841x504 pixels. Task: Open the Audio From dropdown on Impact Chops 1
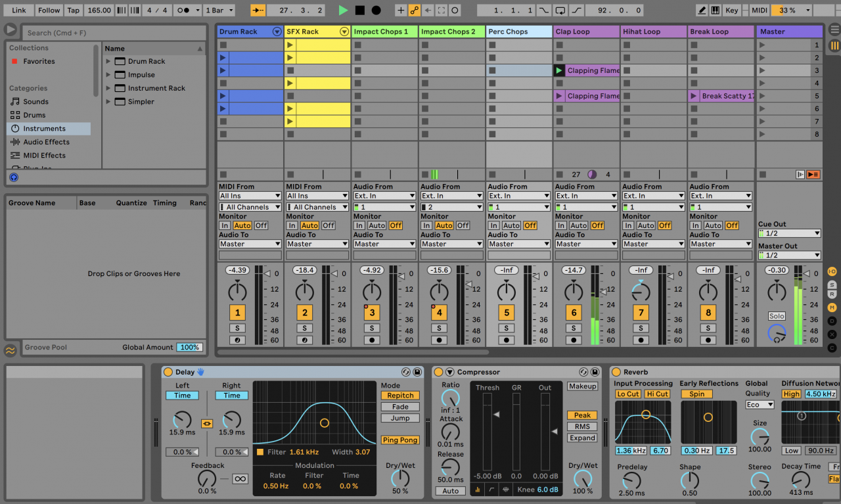pos(384,195)
